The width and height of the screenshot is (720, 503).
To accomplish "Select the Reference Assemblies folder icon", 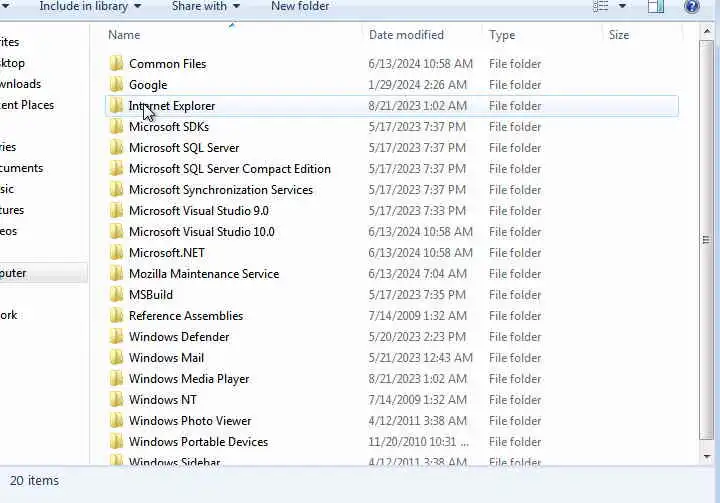I will [117, 316].
